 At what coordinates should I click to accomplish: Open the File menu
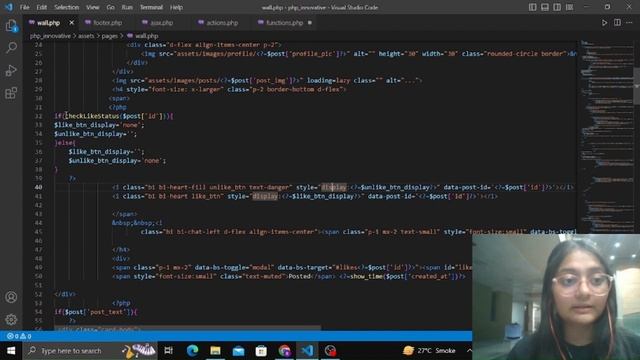point(24,7)
